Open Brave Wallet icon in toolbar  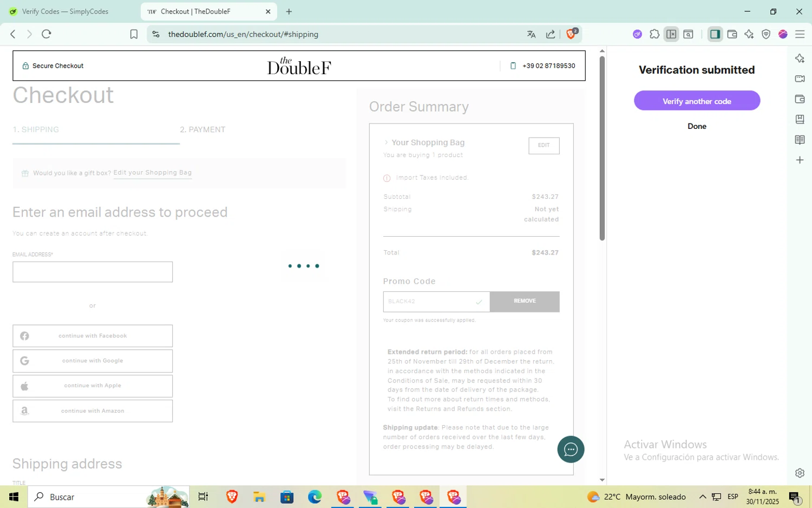pyautogui.click(x=732, y=34)
